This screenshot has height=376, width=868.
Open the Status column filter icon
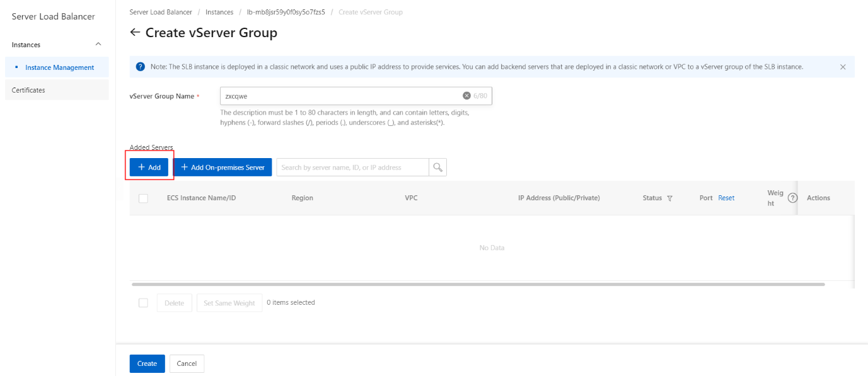[669, 198]
